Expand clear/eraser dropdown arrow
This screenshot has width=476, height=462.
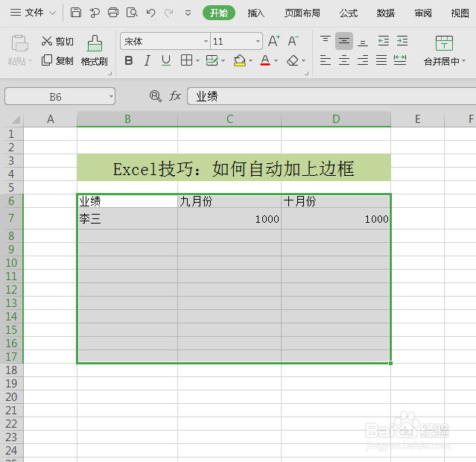[304, 61]
